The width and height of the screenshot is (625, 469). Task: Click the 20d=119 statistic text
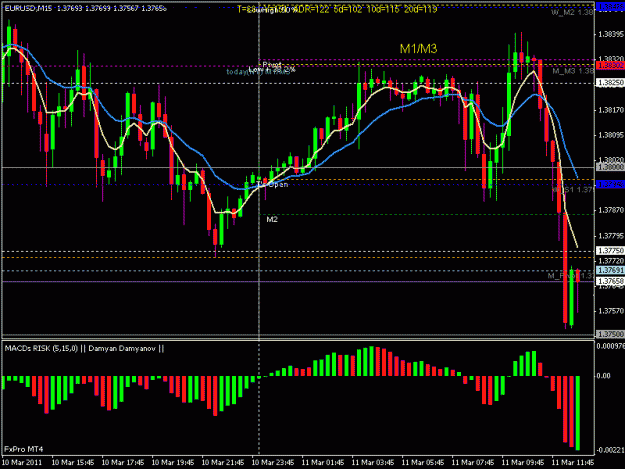421,9
